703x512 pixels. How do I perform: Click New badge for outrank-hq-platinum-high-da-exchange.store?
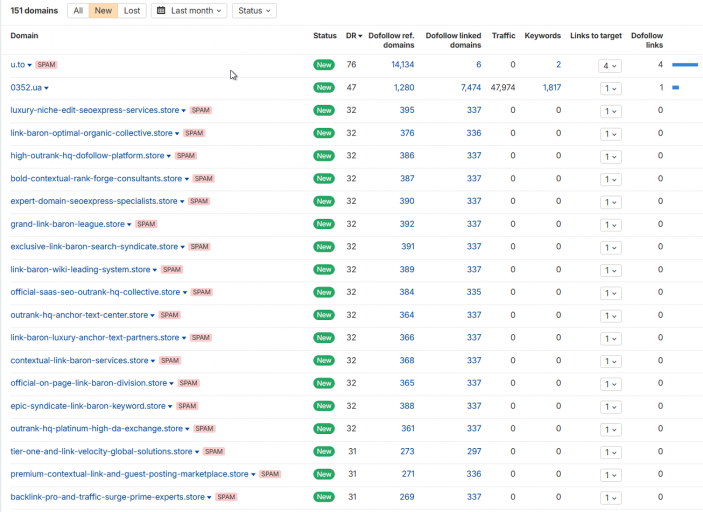(x=324, y=429)
